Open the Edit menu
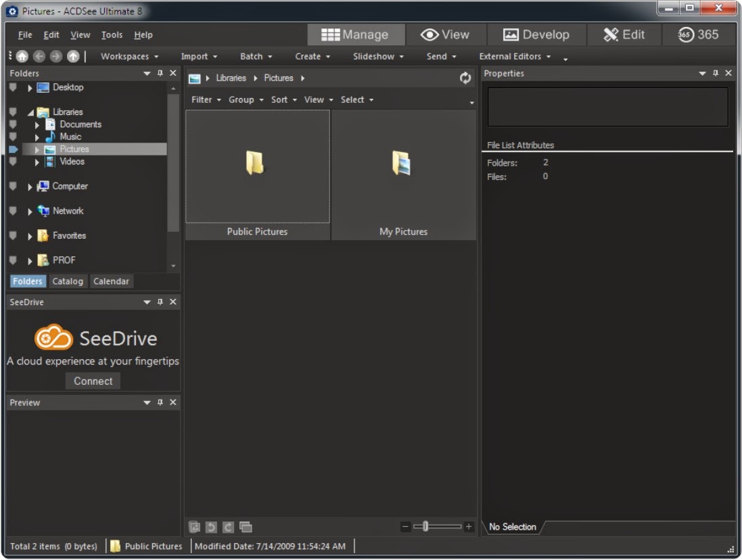Screen dimensions: 742x560 click(51, 35)
